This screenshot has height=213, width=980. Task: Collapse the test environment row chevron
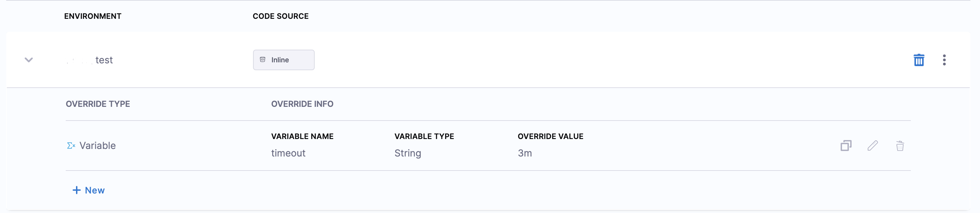click(x=28, y=60)
